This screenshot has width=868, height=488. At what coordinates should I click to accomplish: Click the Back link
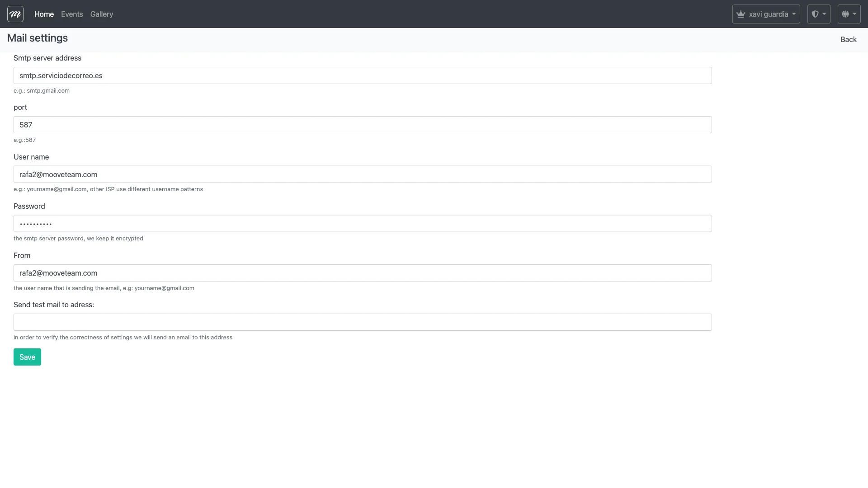[848, 39]
